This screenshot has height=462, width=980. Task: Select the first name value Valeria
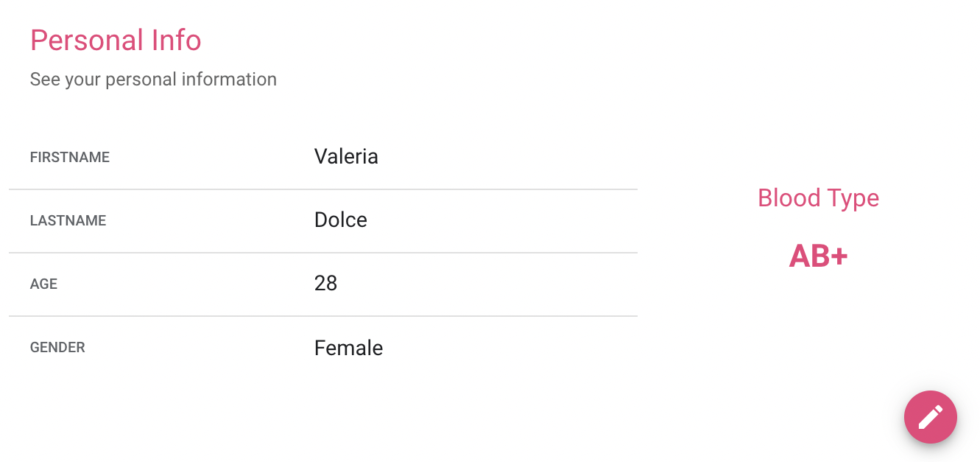[346, 157]
